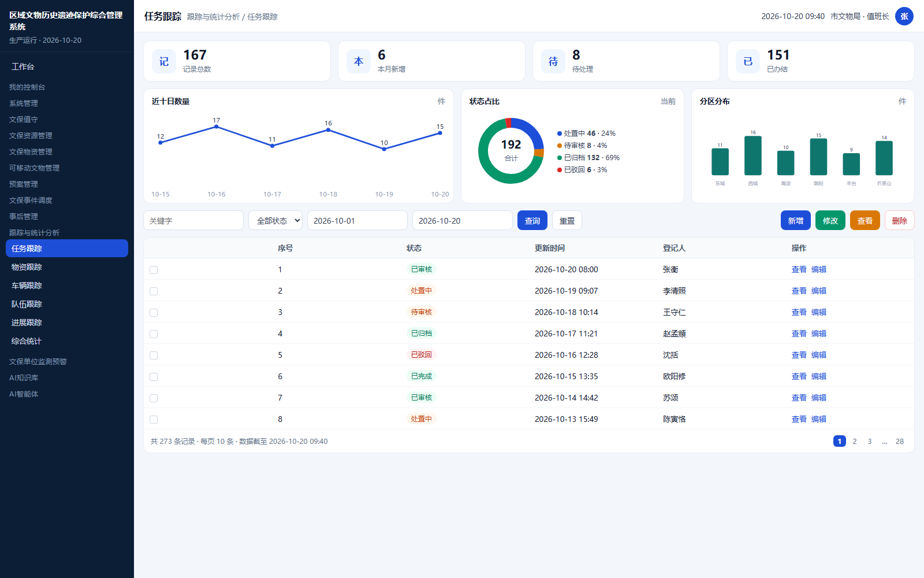Go to page 2 in pagination
The image size is (924, 578).
point(855,441)
